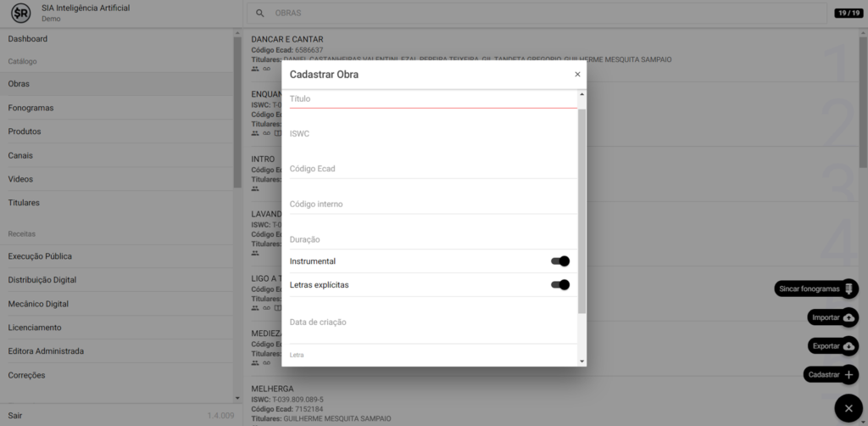Screen dimensions: 868x426
Task: Toggle the Instrumental switch
Action: click(559, 261)
